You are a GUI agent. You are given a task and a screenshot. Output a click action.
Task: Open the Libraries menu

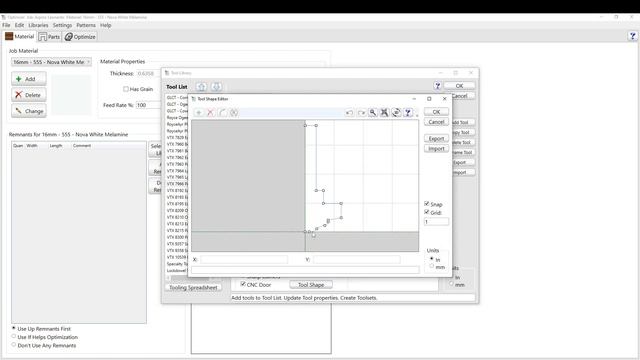(x=38, y=25)
